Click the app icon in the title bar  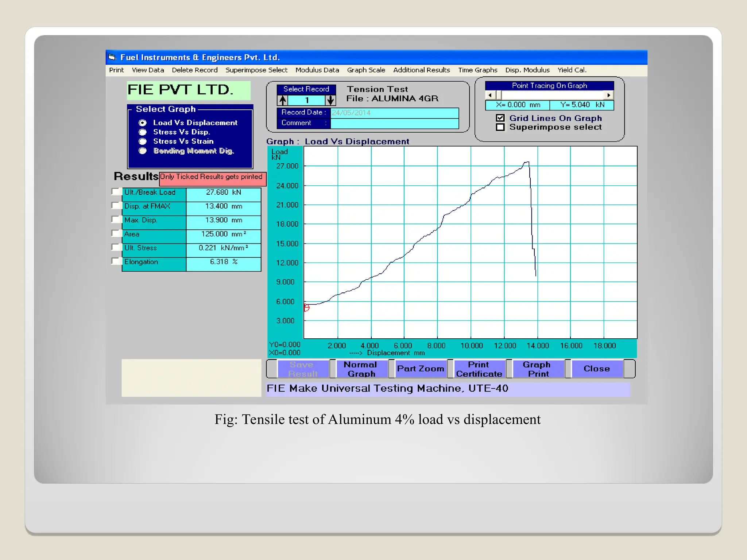(112, 57)
